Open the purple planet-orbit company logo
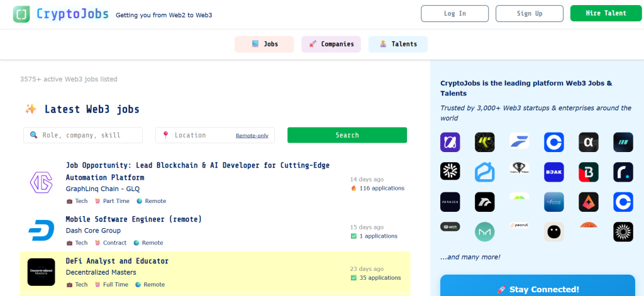This screenshot has width=644, height=296. (x=450, y=142)
